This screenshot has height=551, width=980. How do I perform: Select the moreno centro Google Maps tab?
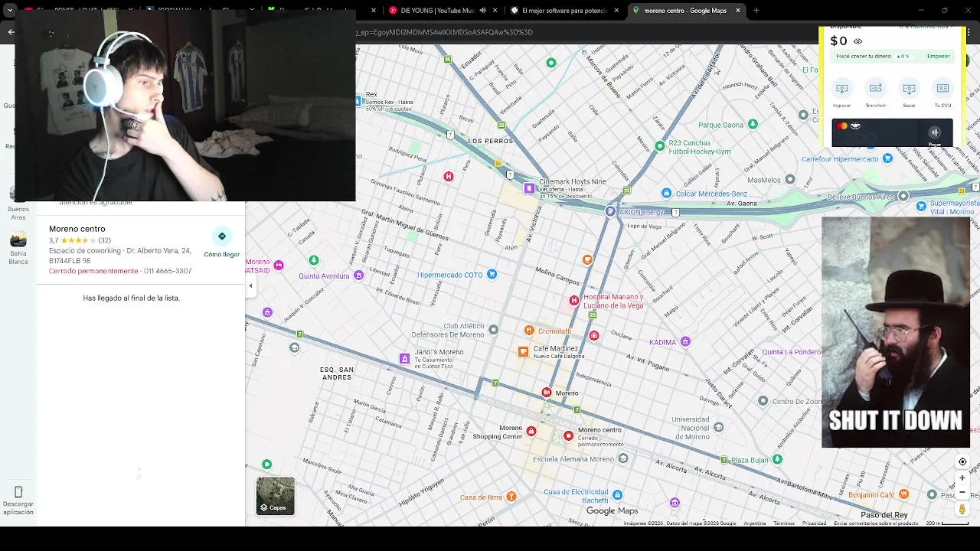pos(686,11)
